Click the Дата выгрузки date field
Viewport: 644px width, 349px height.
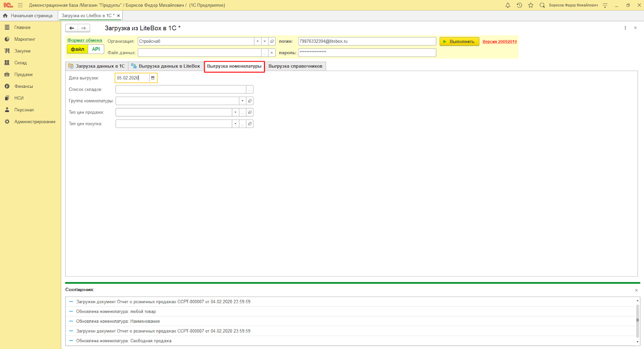point(132,78)
